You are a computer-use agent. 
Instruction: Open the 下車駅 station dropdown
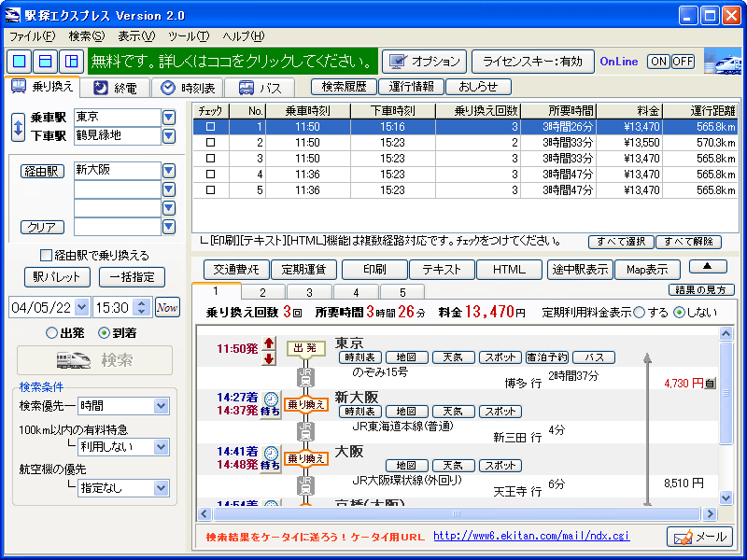169,136
